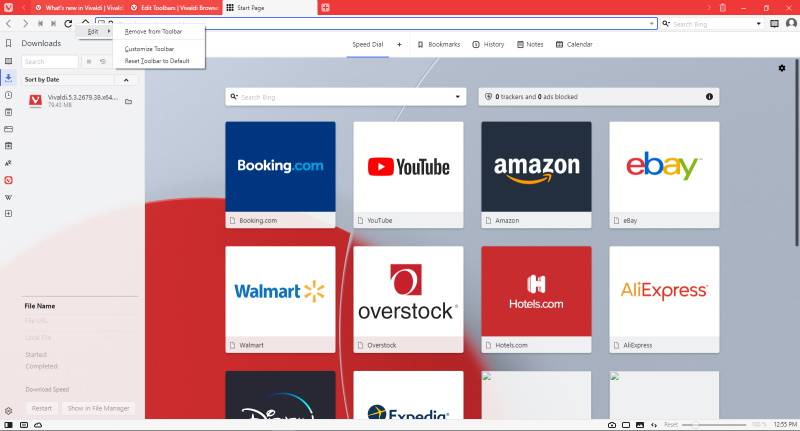Open the Bookmarks panel in the sidebar

tap(8, 43)
